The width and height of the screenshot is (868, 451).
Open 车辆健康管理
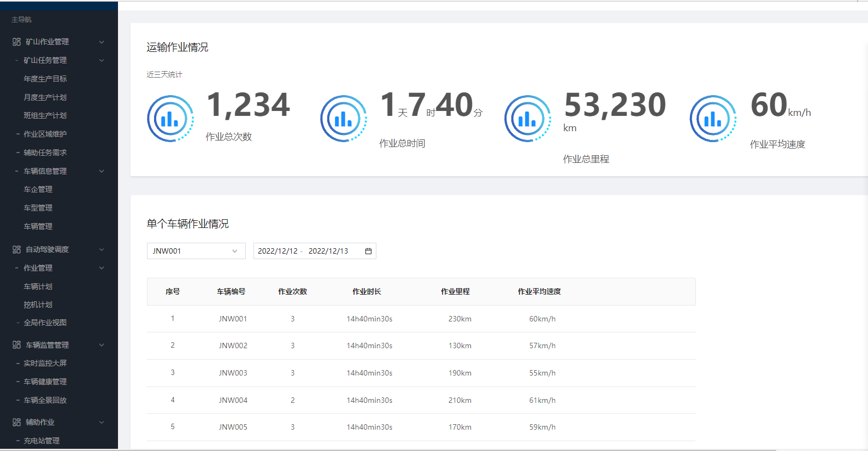(x=45, y=382)
